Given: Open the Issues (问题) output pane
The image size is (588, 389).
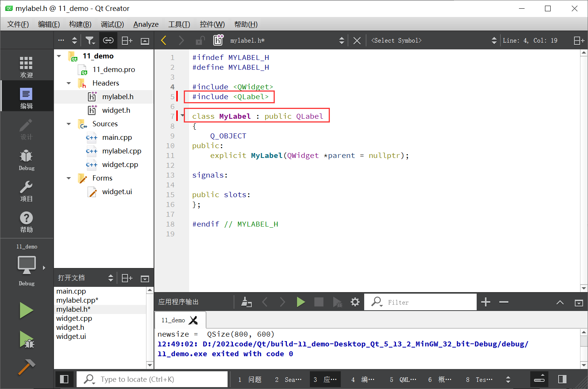Looking at the screenshot, I should 250,380.
